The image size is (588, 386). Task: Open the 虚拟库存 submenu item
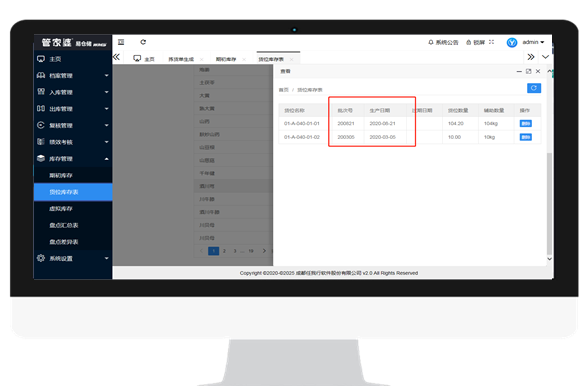[x=73, y=209]
